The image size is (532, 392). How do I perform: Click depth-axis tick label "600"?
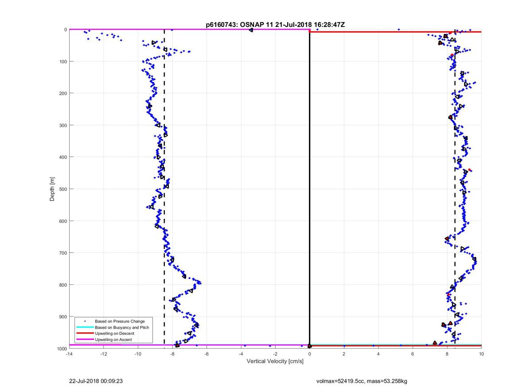point(63,221)
